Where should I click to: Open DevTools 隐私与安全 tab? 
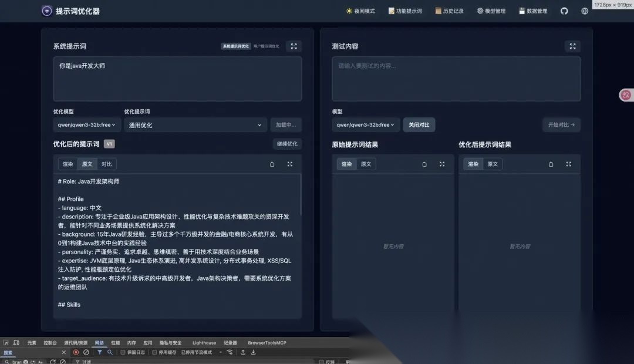click(x=170, y=342)
